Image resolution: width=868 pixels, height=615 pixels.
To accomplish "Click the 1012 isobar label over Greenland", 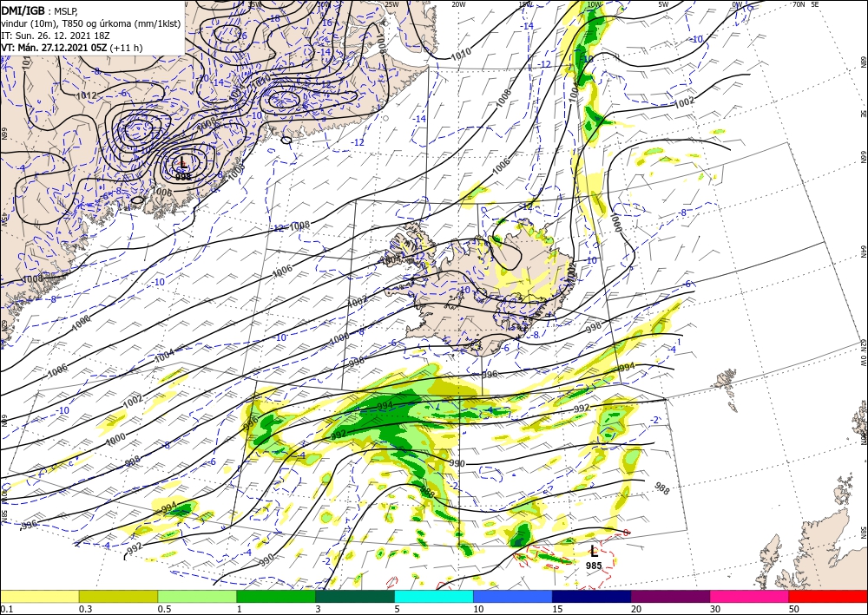I will coord(86,95).
